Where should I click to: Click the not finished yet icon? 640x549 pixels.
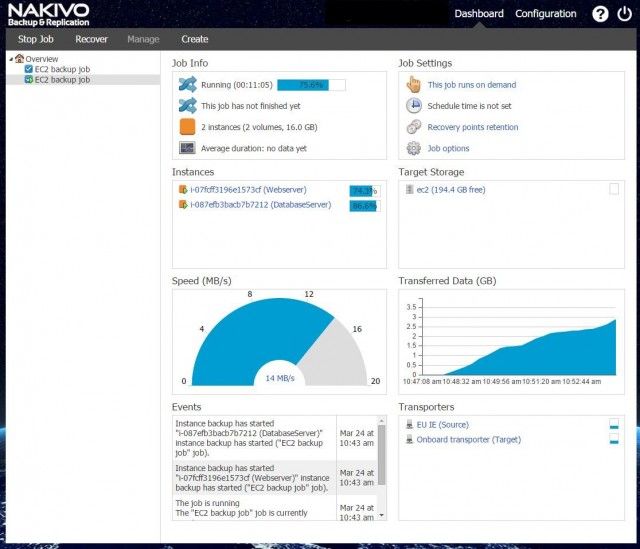(187, 106)
